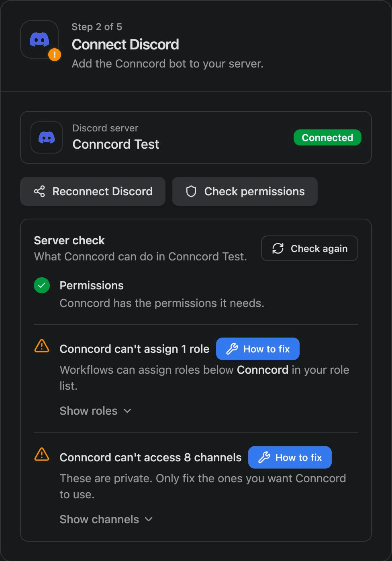The height and width of the screenshot is (561, 392).
Task: Click the 'Conncord can't access 8 channels' title
Action: (x=151, y=457)
